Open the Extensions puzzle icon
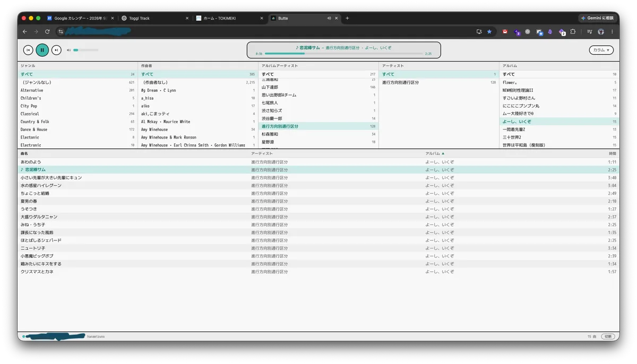The image size is (637, 364). [573, 32]
